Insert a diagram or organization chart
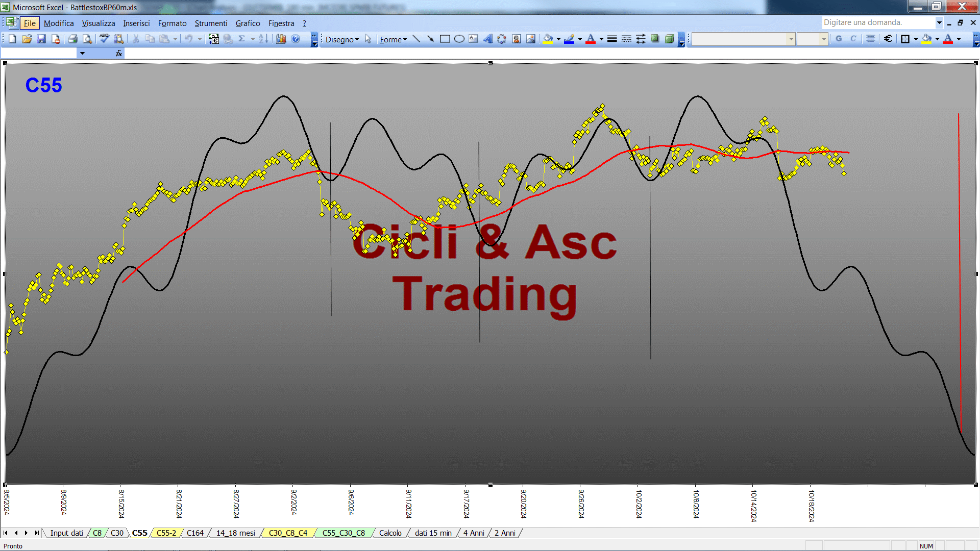Viewport: 980px width, 551px height. click(502, 39)
